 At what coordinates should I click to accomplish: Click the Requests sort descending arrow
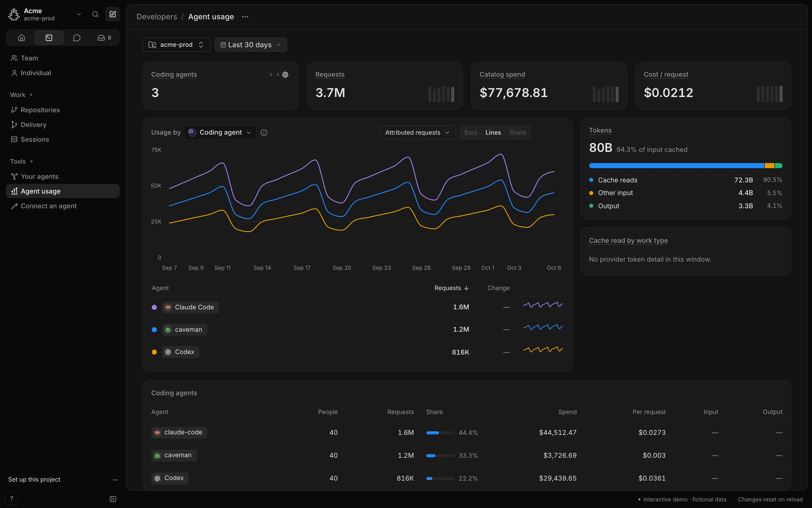(x=466, y=288)
